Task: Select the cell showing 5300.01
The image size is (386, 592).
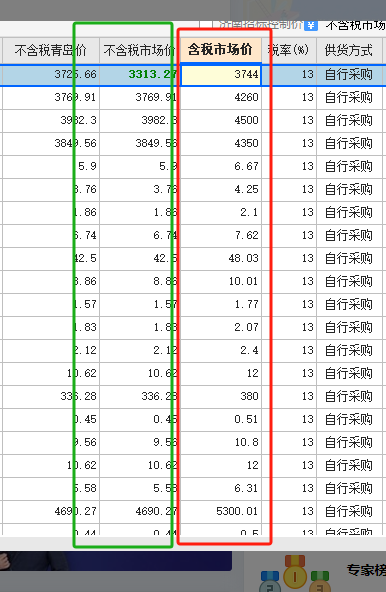Action: 221,512
